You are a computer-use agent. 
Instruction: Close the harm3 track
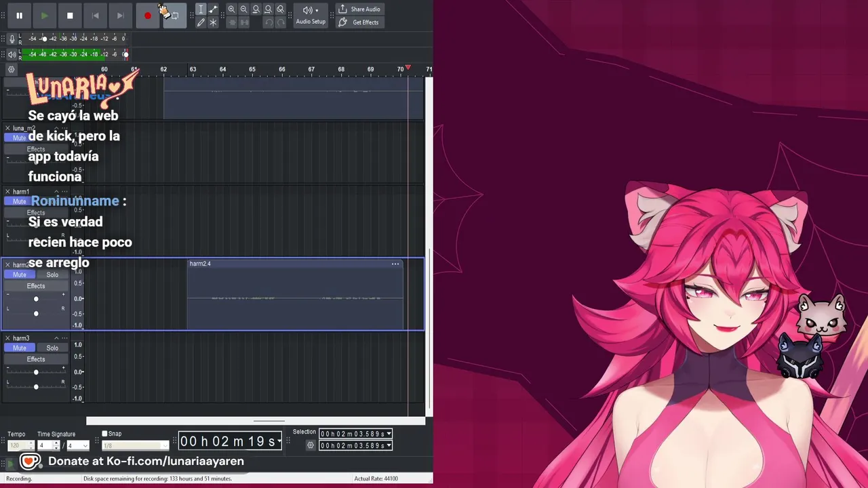(x=7, y=338)
